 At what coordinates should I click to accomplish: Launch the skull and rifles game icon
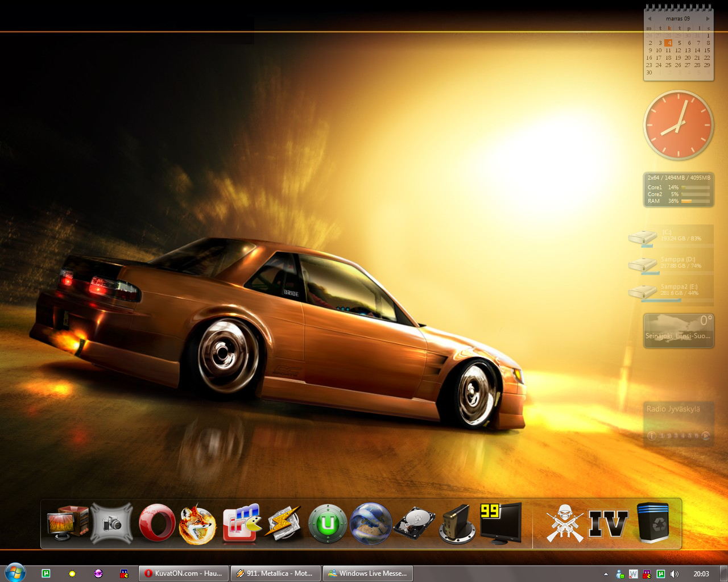tap(564, 523)
